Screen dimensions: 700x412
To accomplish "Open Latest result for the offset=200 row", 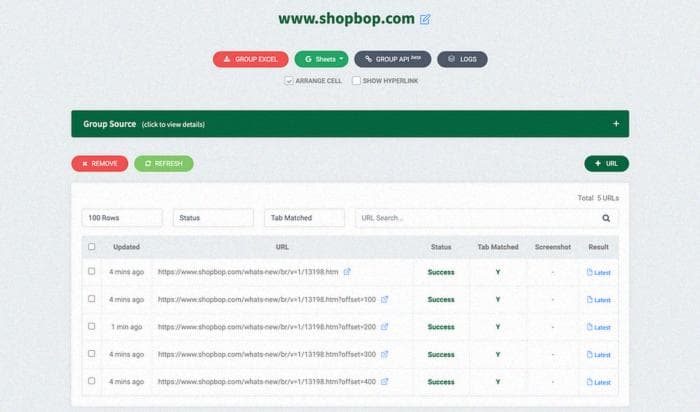I will tap(598, 327).
